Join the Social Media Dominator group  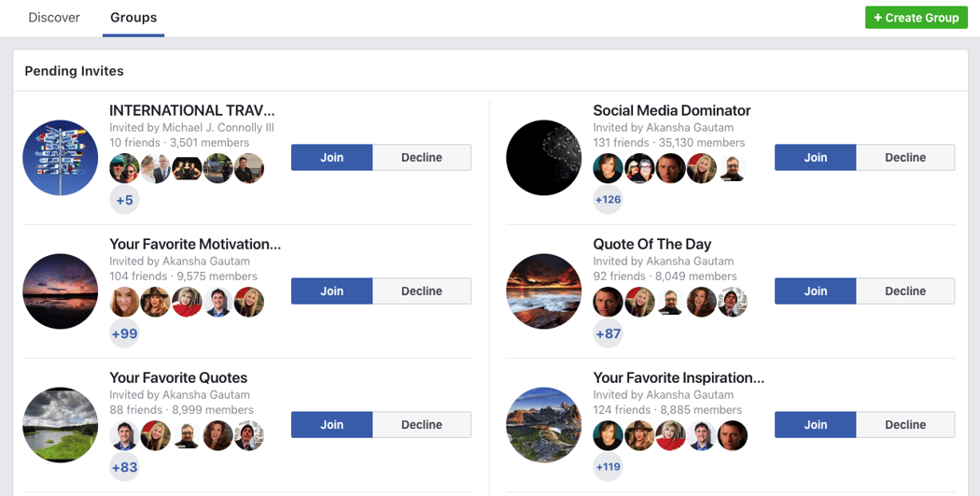click(x=816, y=158)
